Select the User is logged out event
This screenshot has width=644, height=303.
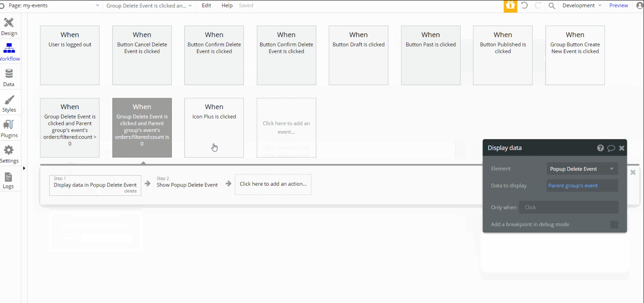click(x=70, y=55)
